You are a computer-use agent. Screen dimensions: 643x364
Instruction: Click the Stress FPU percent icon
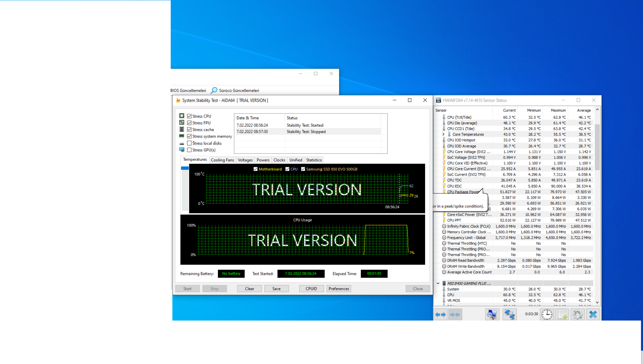coord(182,123)
